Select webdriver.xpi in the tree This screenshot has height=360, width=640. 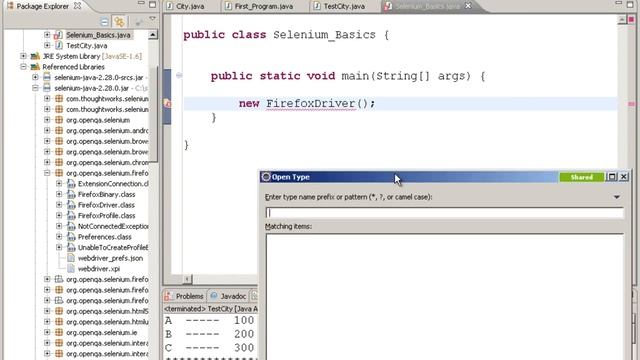99,269
